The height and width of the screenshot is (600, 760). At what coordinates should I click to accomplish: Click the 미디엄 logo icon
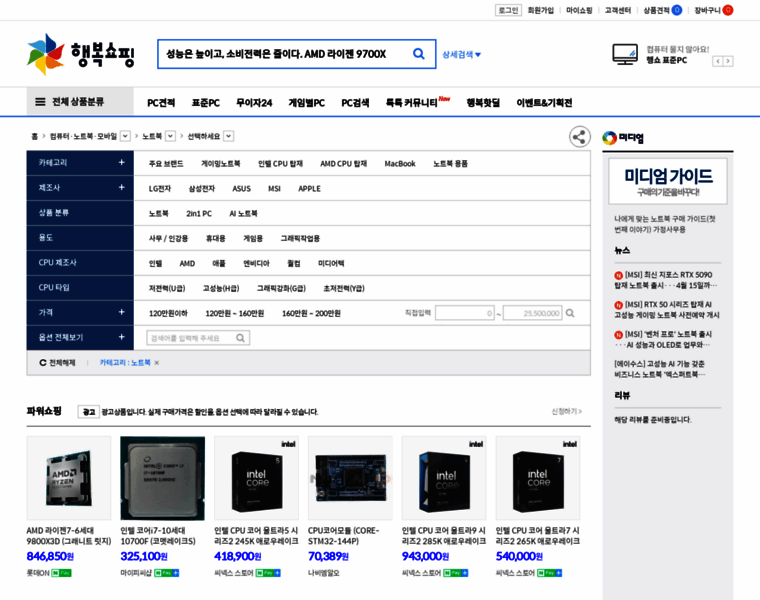[609, 138]
